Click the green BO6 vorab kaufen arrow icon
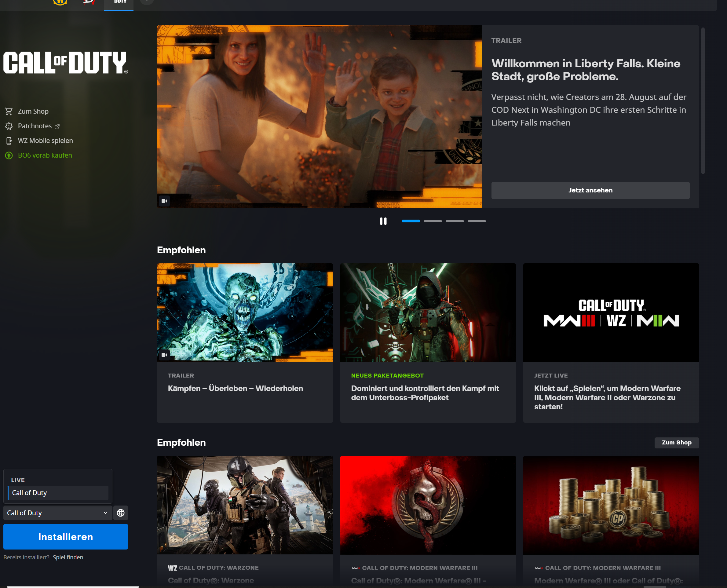This screenshot has height=588, width=727. point(9,155)
